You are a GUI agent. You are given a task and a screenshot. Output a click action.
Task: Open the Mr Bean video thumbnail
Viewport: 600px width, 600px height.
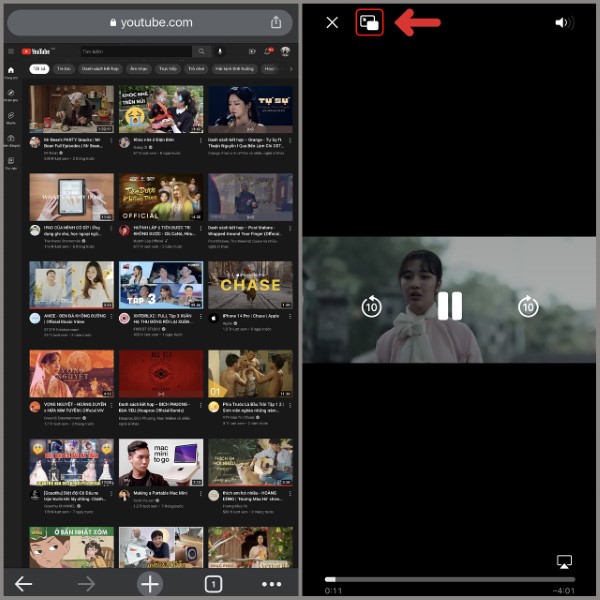click(71, 109)
